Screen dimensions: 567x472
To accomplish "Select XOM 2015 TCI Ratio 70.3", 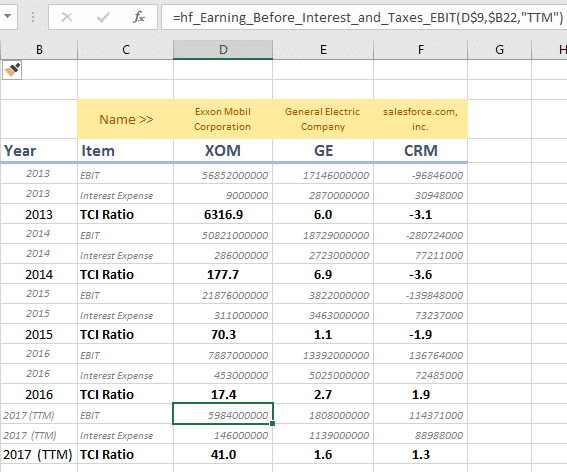I will 223,335.
